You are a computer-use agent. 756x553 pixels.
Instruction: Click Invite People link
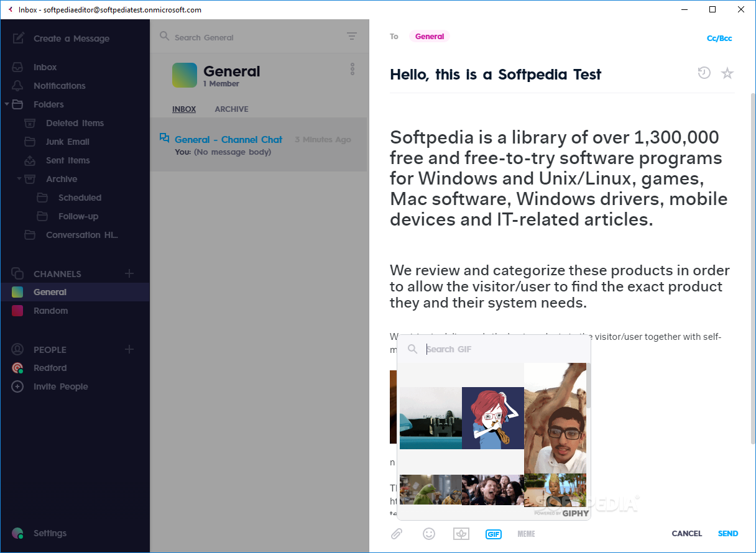tap(61, 386)
